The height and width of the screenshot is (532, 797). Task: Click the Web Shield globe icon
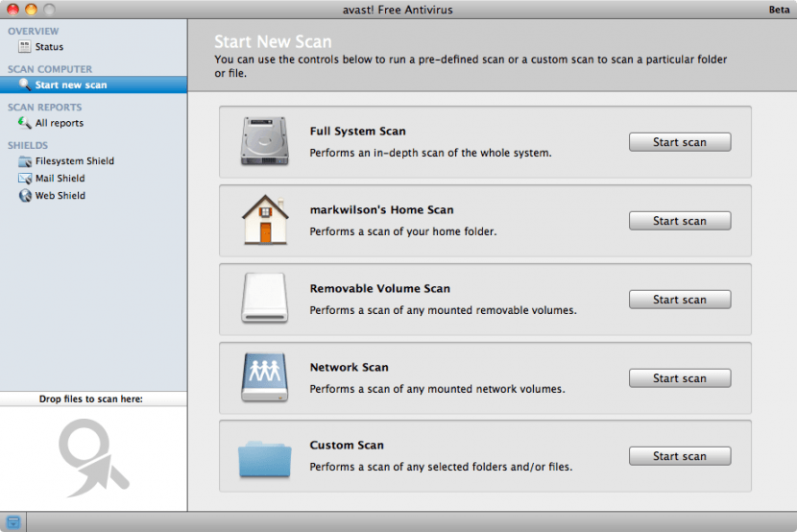click(x=25, y=196)
